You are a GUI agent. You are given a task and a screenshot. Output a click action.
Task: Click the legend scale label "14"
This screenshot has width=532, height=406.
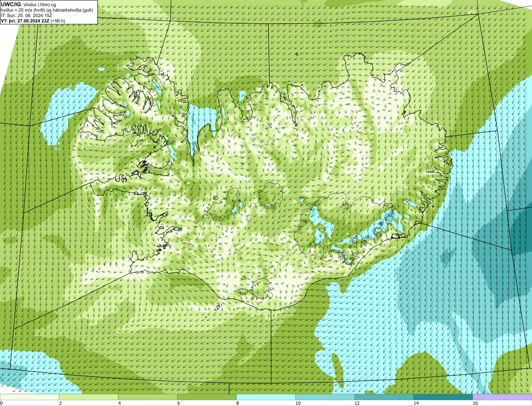tap(416, 403)
